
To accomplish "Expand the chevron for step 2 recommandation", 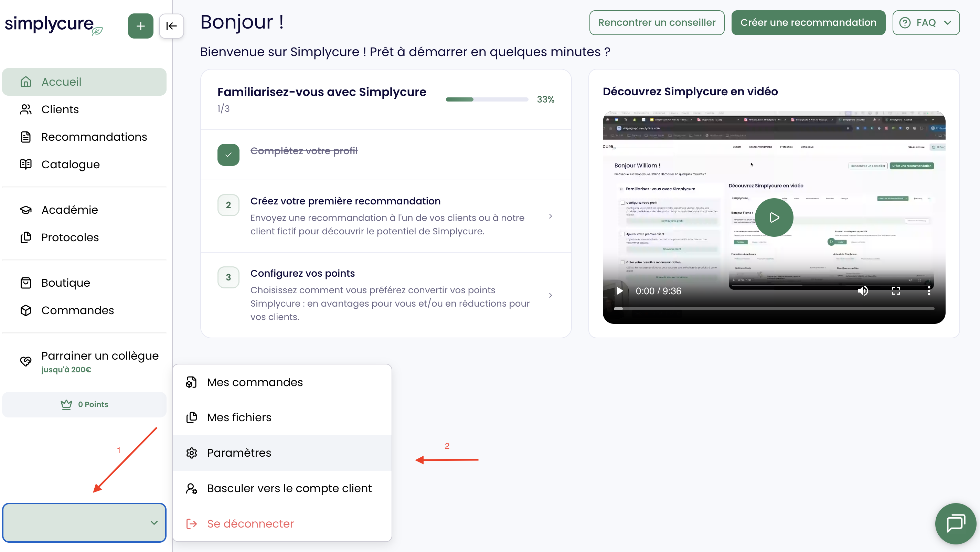I will 551,216.
